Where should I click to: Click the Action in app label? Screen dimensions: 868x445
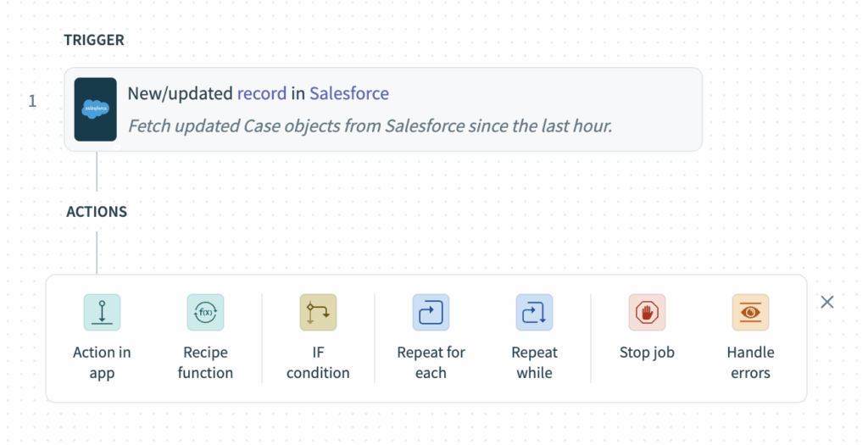click(102, 363)
